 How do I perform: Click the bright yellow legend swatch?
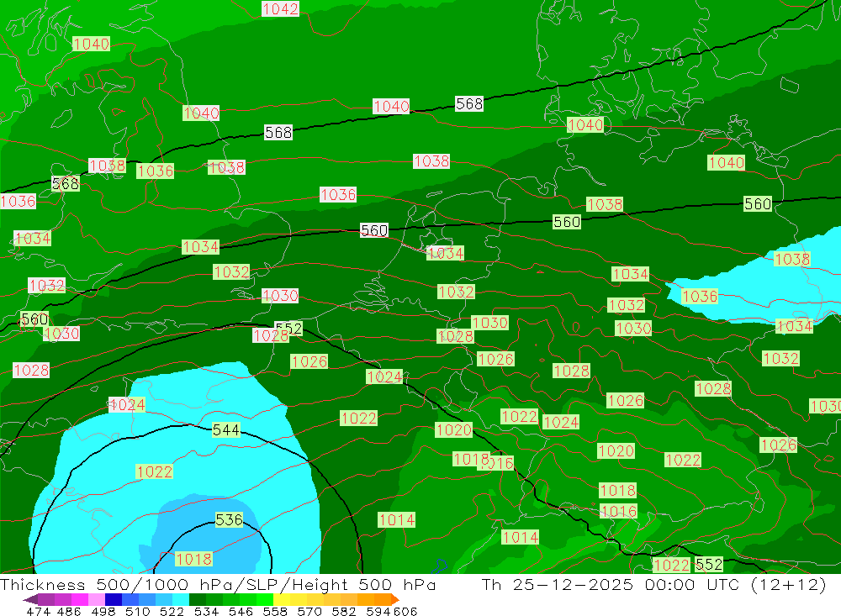click(282, 599)
